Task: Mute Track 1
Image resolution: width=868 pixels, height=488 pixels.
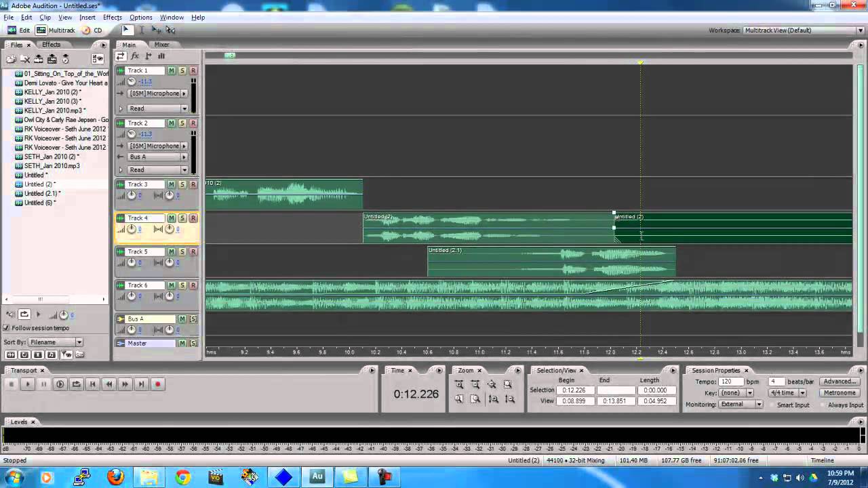Action: (x=172, y=70)
